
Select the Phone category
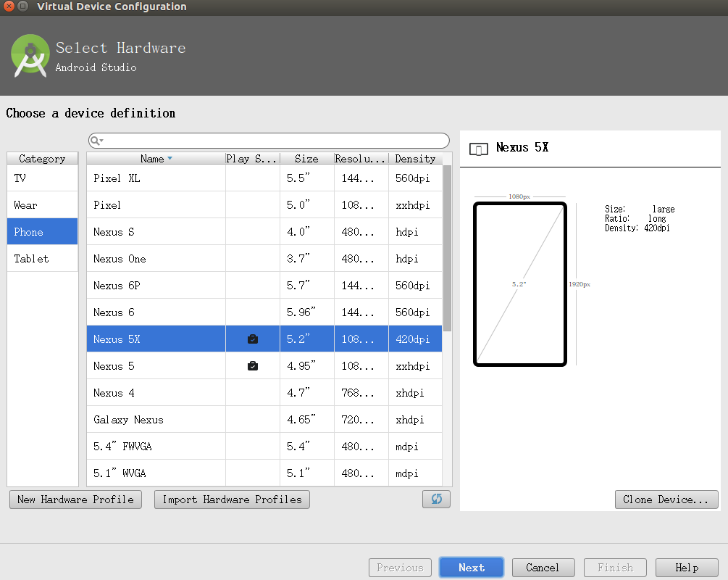(x=42, y=231)
